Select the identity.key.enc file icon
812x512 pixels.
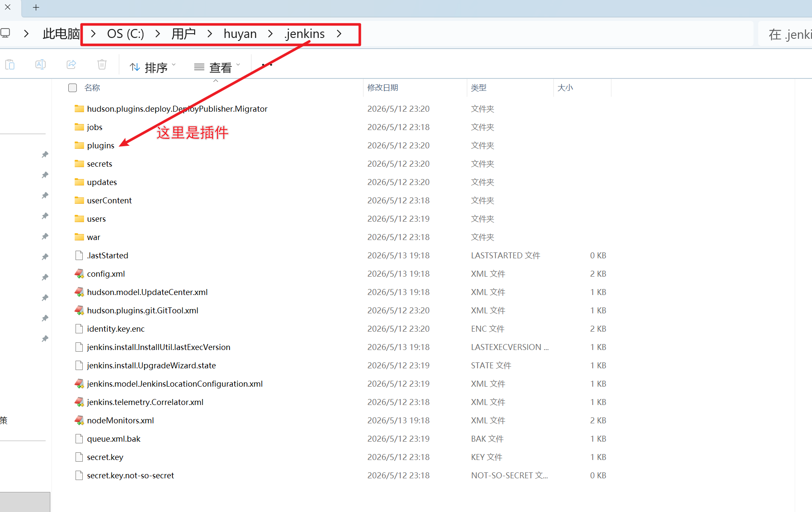point(79,329)
